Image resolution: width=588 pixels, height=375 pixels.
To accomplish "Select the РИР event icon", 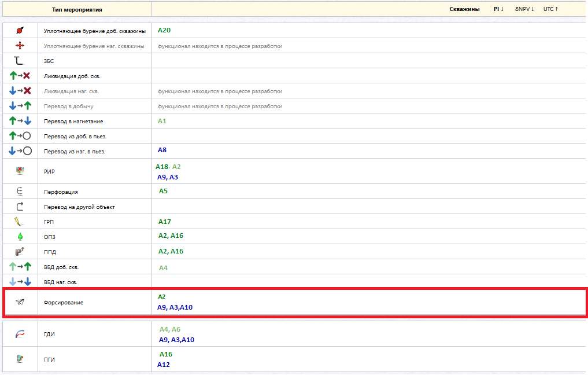I will click(20, 171).
